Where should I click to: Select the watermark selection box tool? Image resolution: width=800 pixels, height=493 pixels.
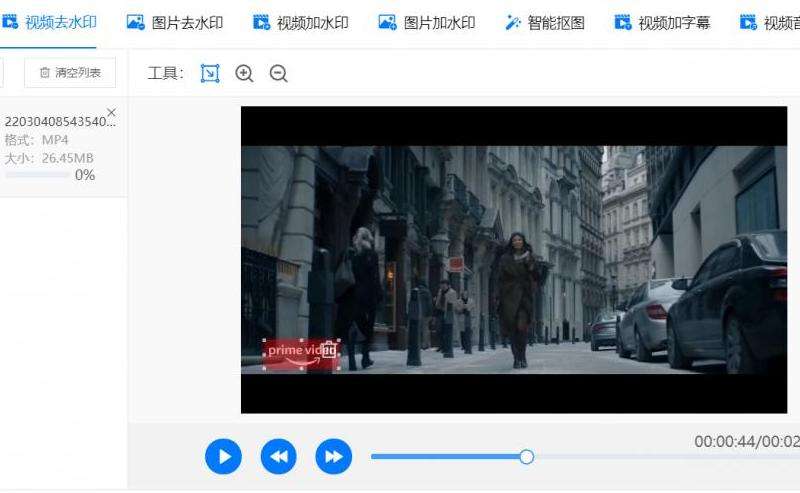point(210,73)
